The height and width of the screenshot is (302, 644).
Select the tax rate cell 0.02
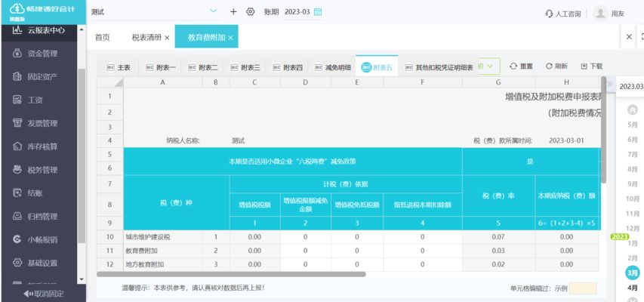coord(498,264)
